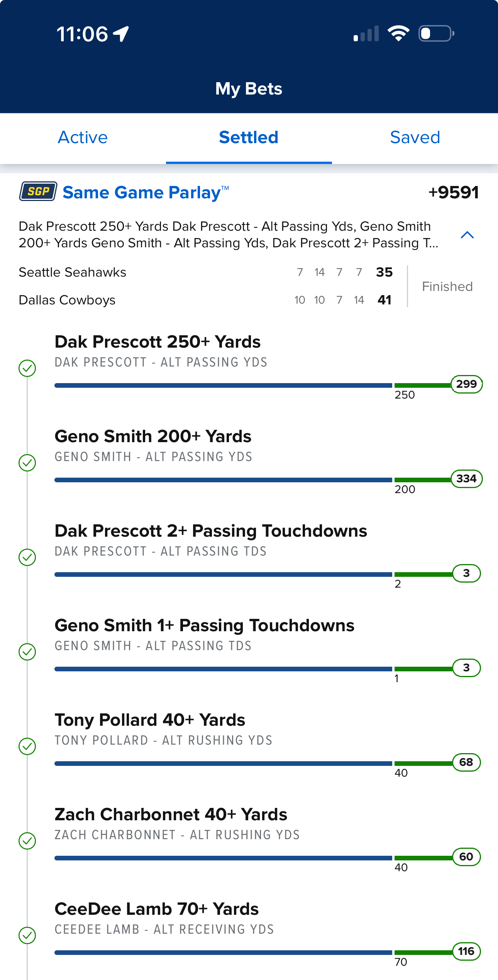This screenshot has height=980, width=498.
Task: Tap the 116 receiving yards badge
Action: point(466,951)
